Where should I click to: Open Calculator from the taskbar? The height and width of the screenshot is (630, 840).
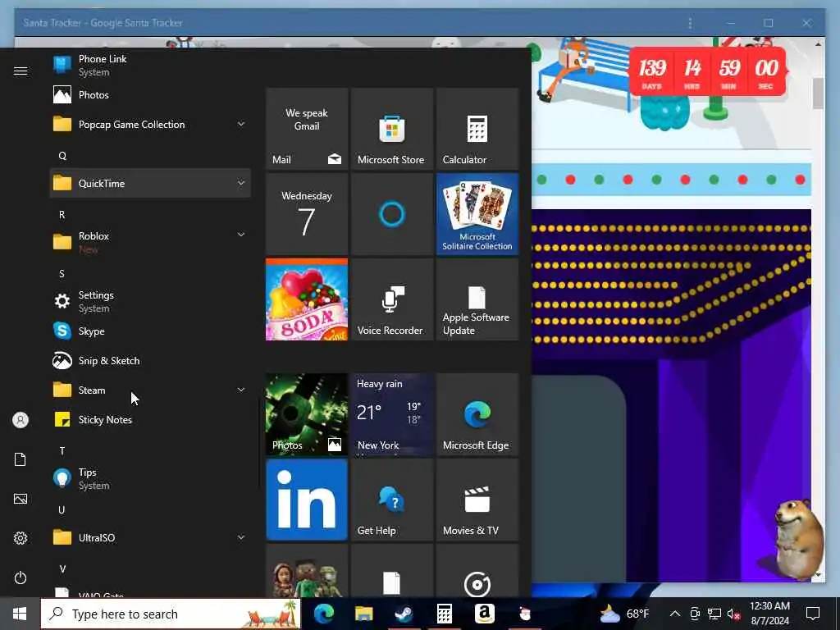444,614
